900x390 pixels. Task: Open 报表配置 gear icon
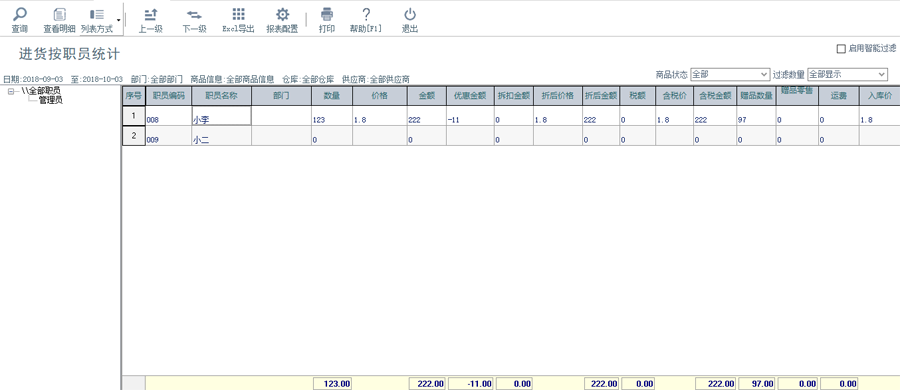(282, 14)
